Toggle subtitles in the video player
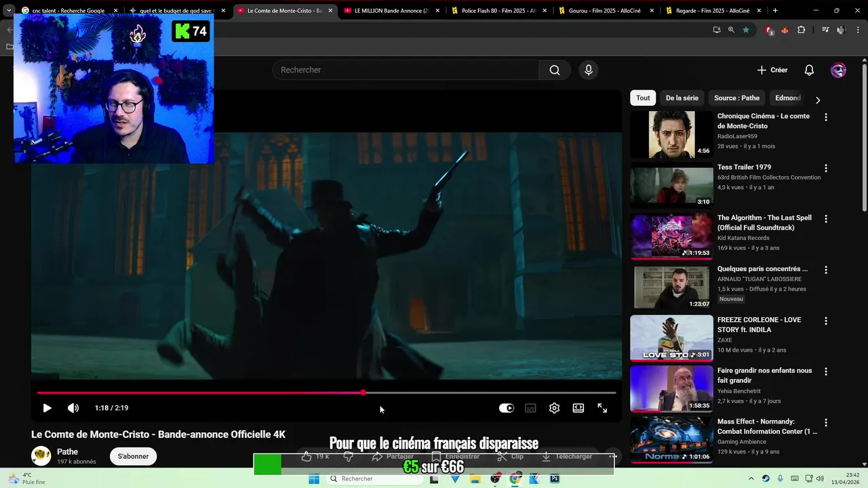Image resolution: width=868 pixels, height=488 pixels. 530,408
